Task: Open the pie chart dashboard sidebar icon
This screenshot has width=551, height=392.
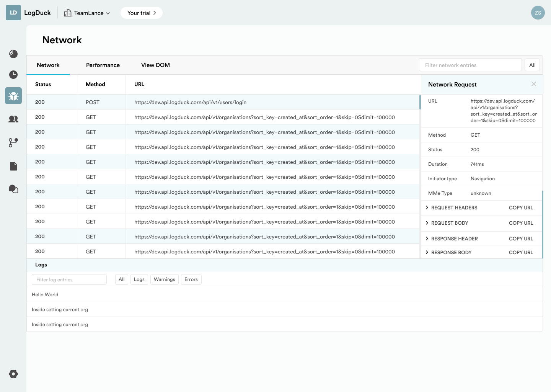Action: 13,54
